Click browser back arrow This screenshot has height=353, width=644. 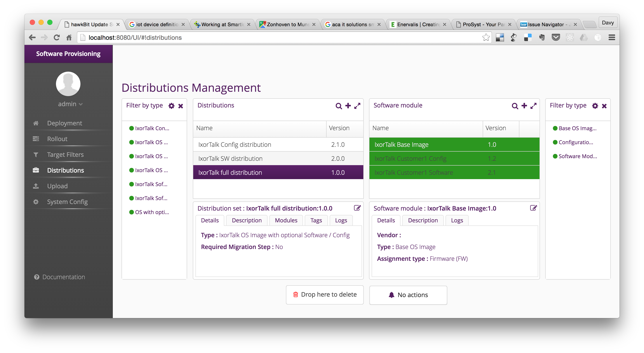pos(32,38)
